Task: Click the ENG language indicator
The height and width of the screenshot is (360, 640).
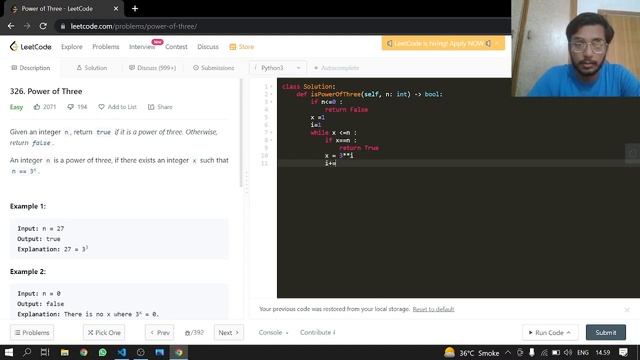Action: 583,353
